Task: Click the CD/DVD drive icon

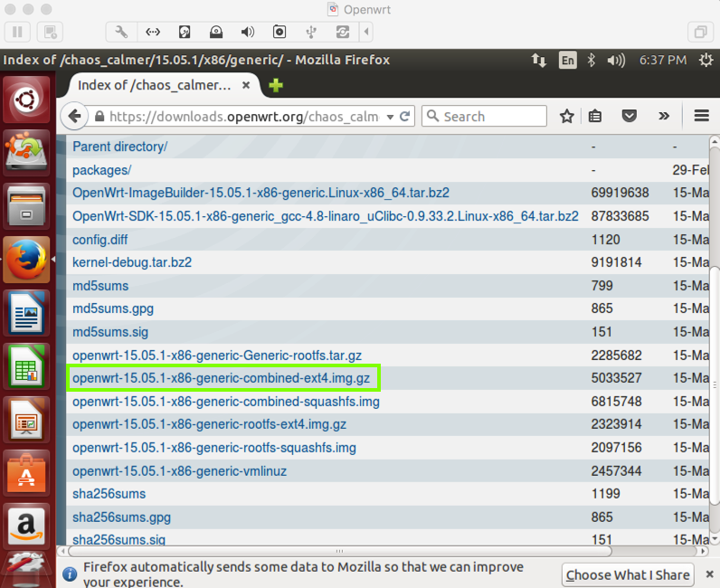Action: click(216, 32)
